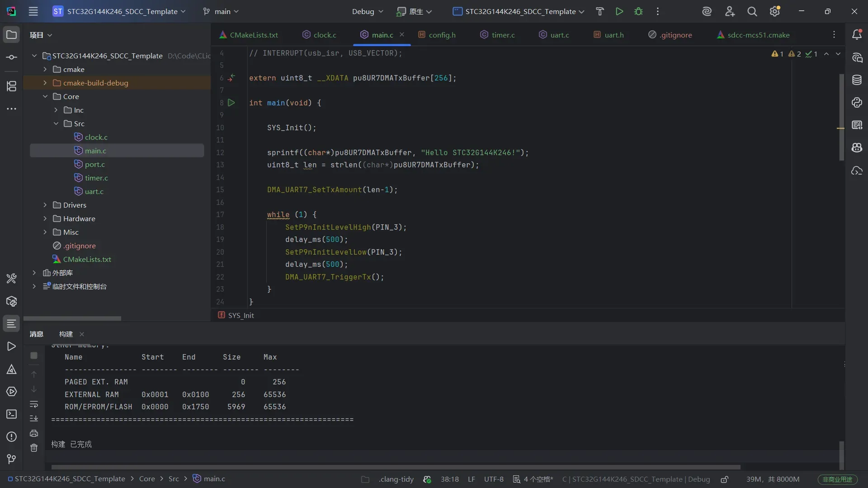This screenshot has height=488, width=868.
Task: Click the run gutter icon beside main function
Action: click(x=231, y=103)
